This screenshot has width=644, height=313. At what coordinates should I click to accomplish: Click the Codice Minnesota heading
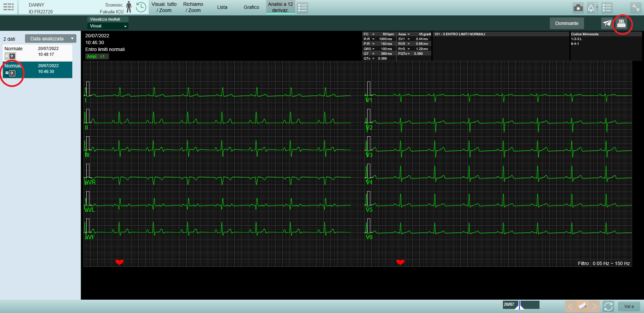(585, 34)
